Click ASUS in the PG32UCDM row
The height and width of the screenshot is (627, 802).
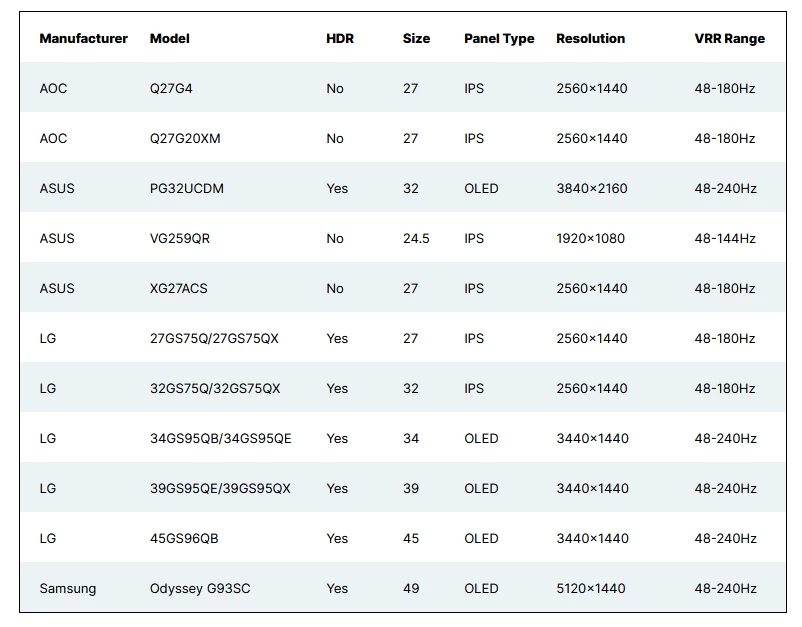point(57,189)
